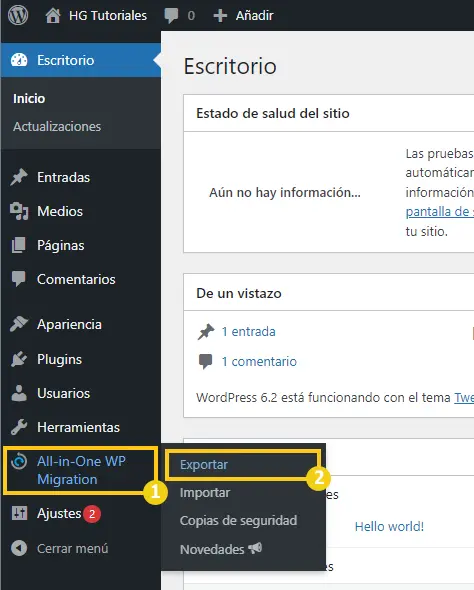Click the Herramientas wrench icon
This screenshot has height=590, width=474.
[x=19, y=427]
